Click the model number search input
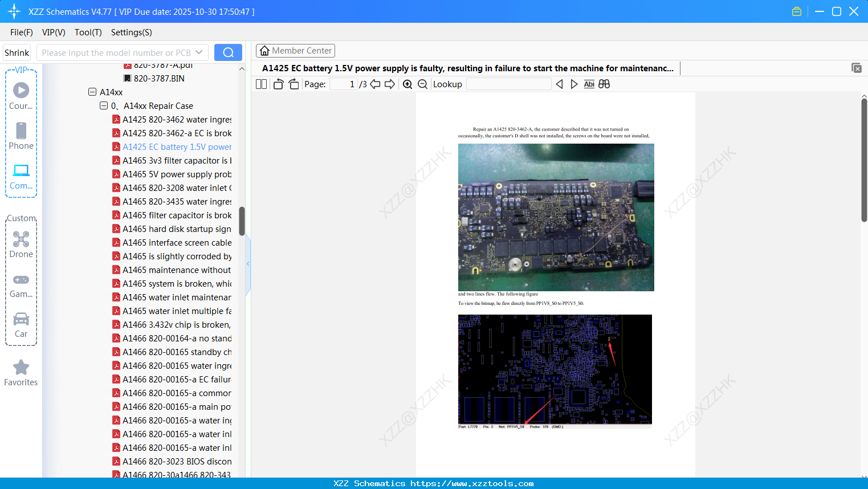The image size is (868, 489). [x=116, y=52]
